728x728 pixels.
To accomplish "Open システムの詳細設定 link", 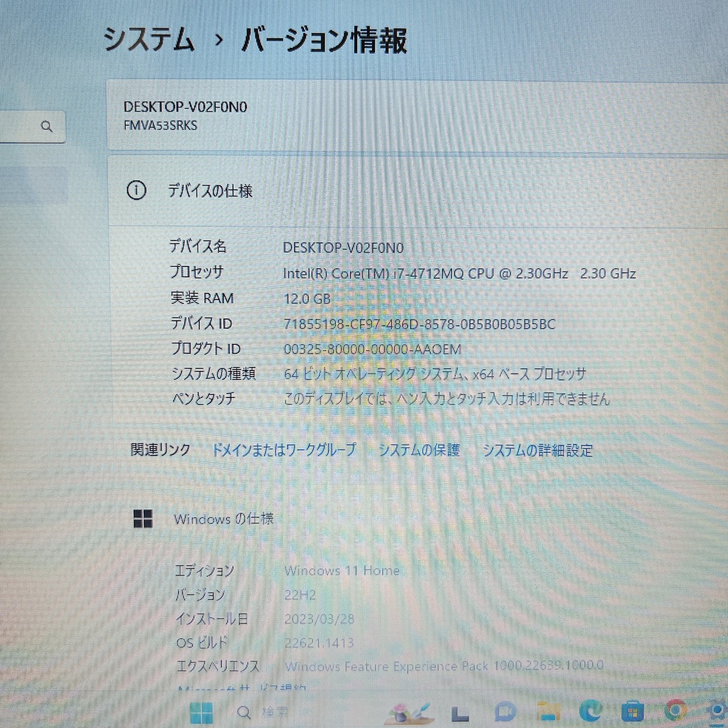I will tap(537, 450).
